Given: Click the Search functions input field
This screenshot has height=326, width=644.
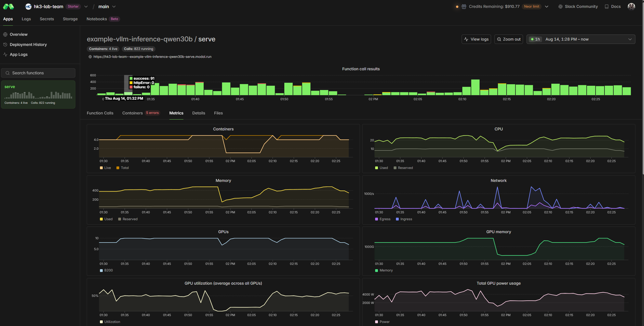Looking at the screenshot, I should (38, 73).
